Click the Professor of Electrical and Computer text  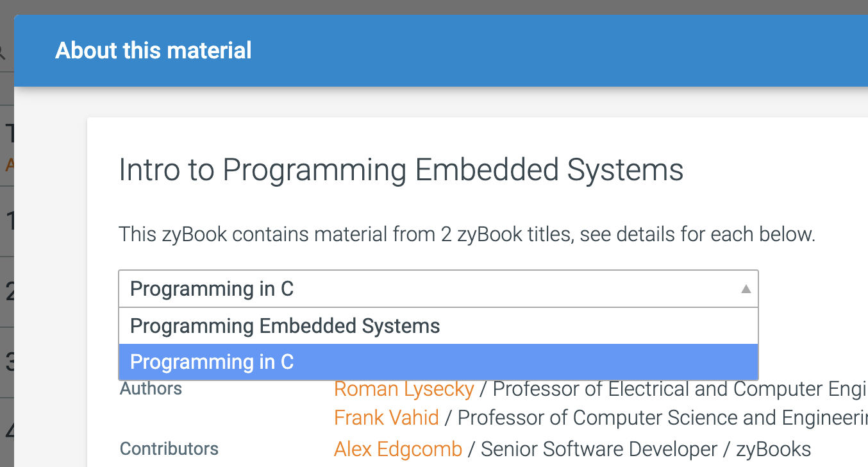[x=680, y=389]
